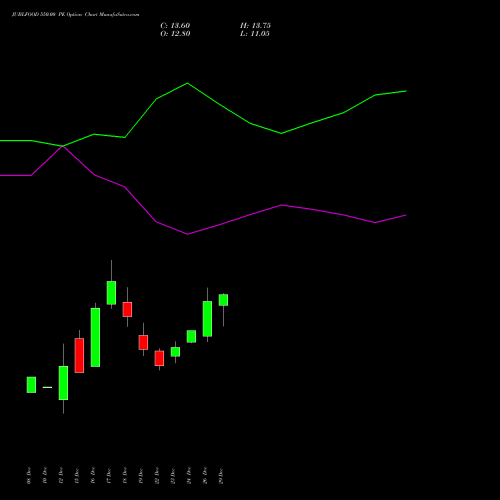Click the 16 Dec date label
Screen dimensions: 500x500
93,476
